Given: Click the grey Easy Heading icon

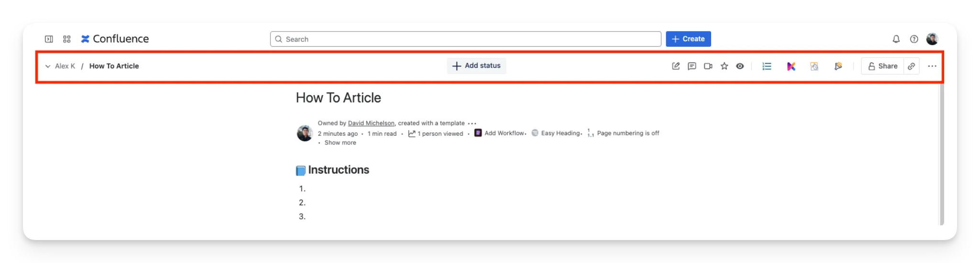Looking at the screenshot, I should 535,133.
